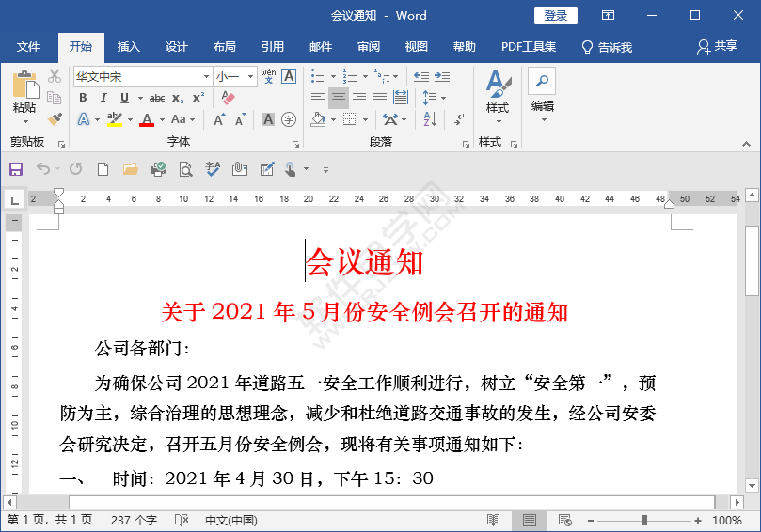Click the 告诉我 search box

[607, 48]
